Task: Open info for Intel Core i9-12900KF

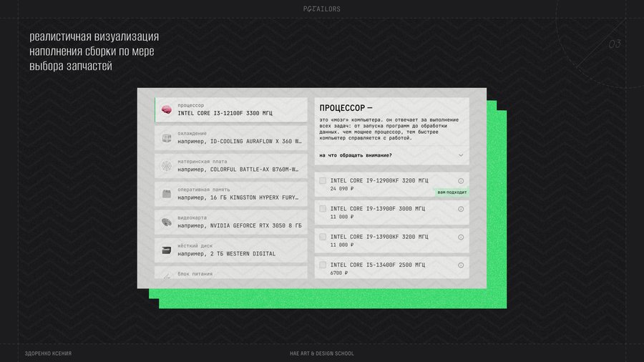Action: (461, 181)
